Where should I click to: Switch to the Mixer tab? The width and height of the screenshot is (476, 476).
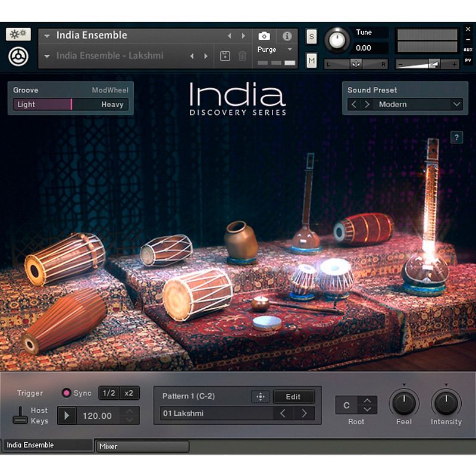tap(142, 446)
